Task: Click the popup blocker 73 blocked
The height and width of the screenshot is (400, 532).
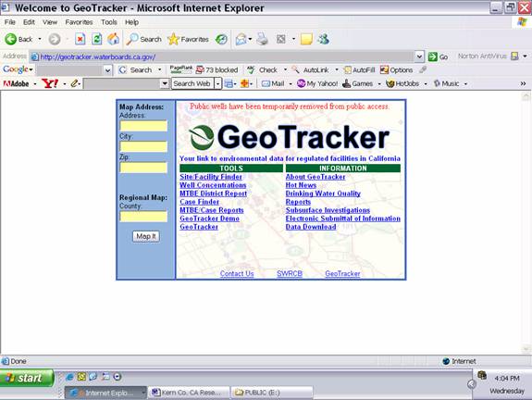Action: (x=217, y=70)
